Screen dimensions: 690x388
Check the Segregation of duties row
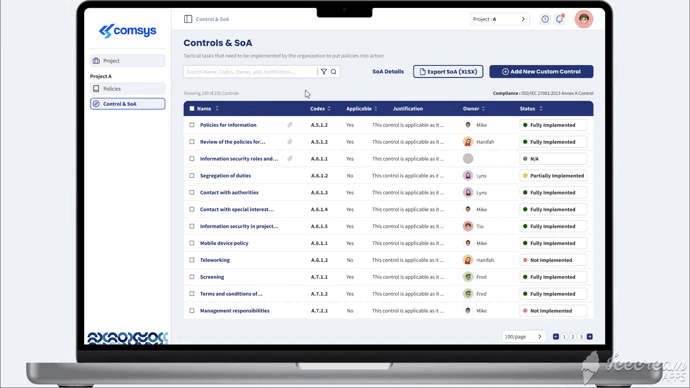[x=192, y=176]
